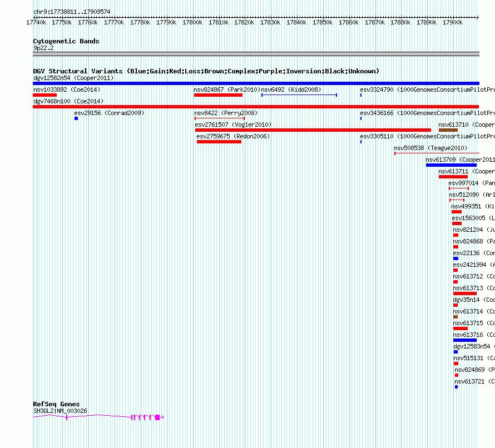This screenshot has width=495, height=448.
Task: Click the dgv12582n54 blue gain bar
Action: coord(256,83)
